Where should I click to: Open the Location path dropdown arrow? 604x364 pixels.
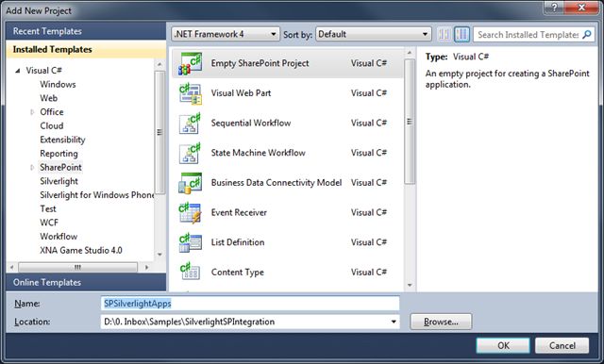tap(394, 322)
